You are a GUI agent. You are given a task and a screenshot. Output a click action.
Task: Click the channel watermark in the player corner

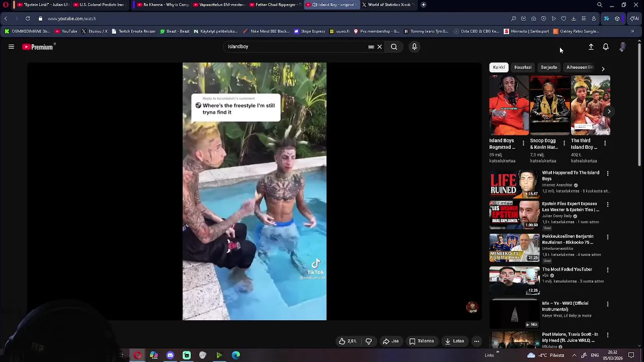point(472,307)
